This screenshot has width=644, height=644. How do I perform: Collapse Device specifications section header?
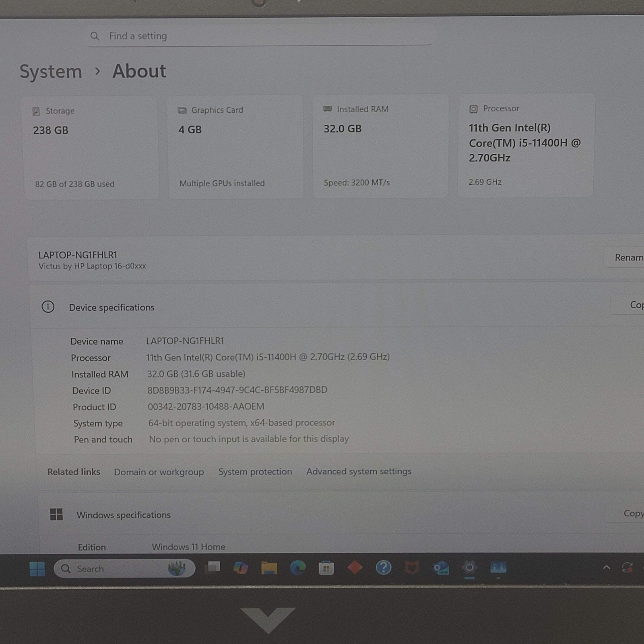(337, 307)
